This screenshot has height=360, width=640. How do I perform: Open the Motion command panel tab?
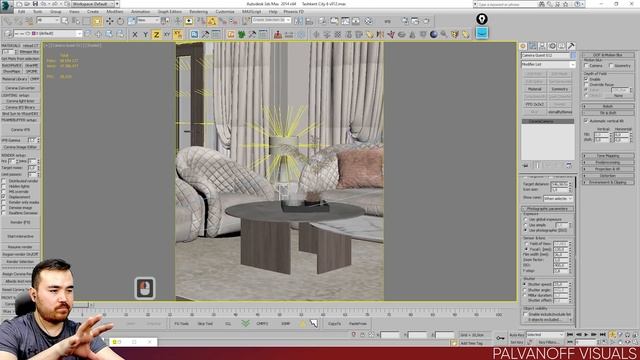(x=552, y=46)
